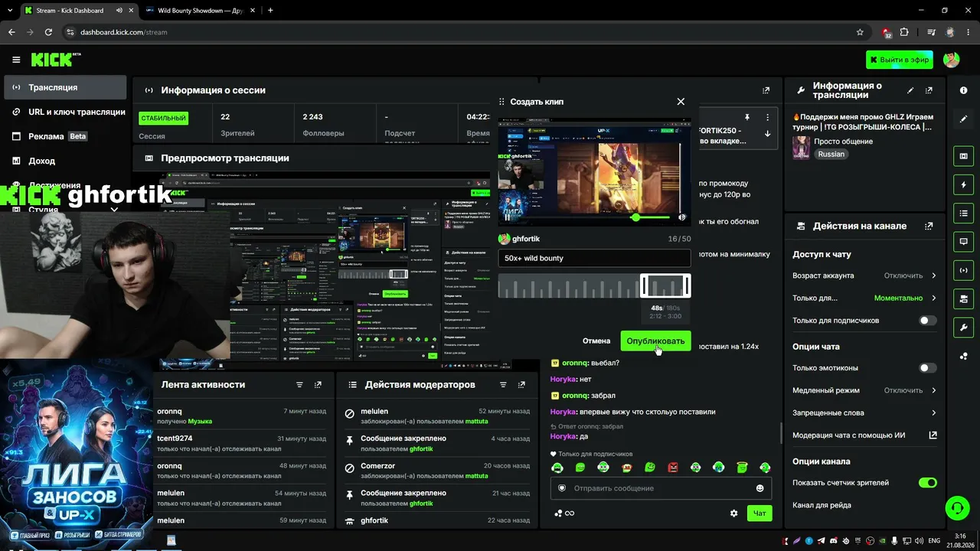Toggle the stream preview widget in the right sidebar
This screenshot has height=551, width=980.
(x=963, y=156)
